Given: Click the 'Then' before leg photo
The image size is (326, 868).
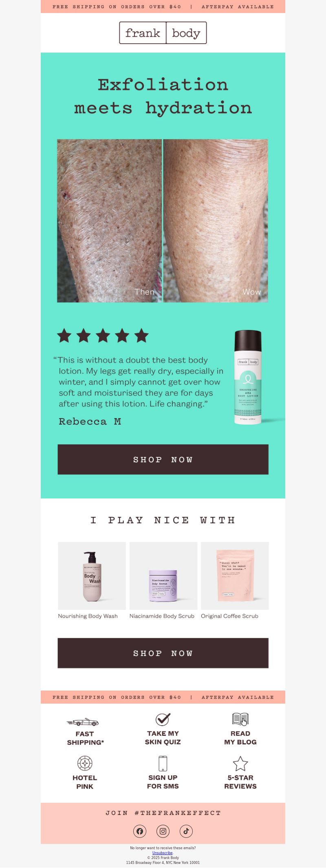Looking at the screenshot, I should (109, 221).
